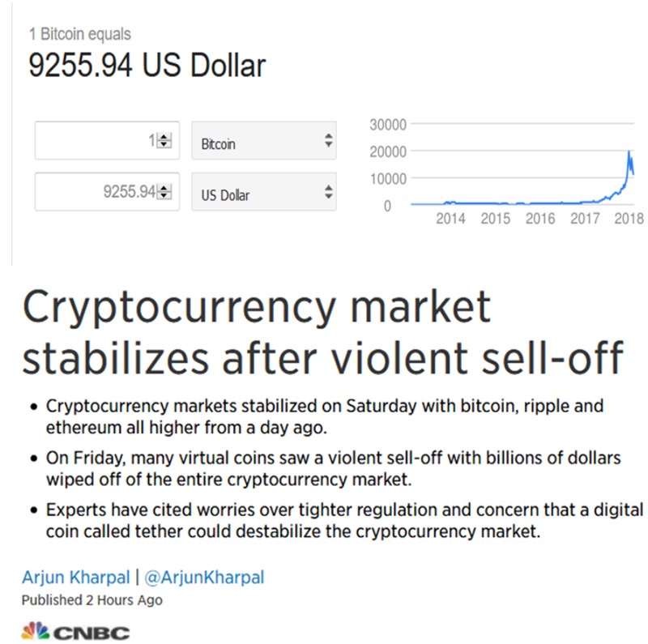Select 2017 on the chart axis

pos(585,218)
